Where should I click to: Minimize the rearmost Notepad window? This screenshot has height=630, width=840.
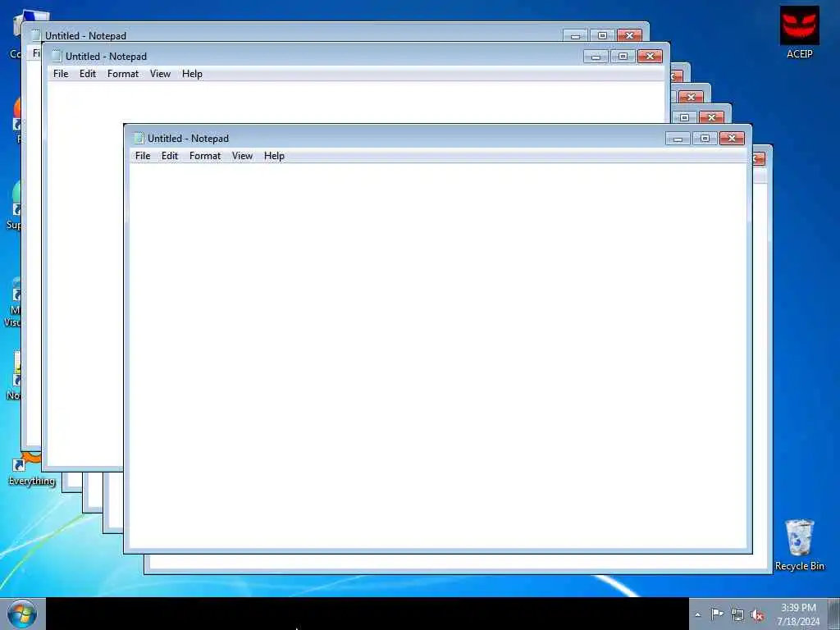(x=575, y=36)
